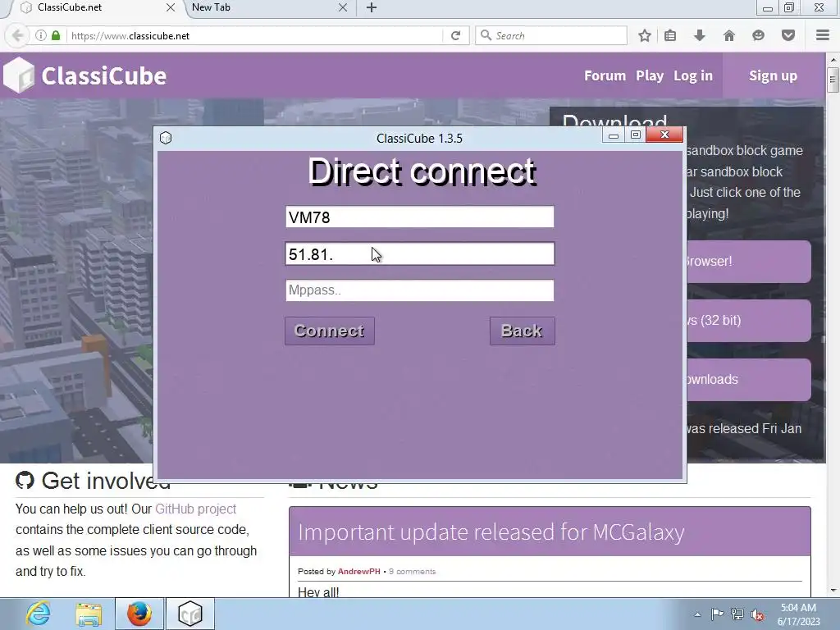Image resolution: width=840 pixels, height=630 pixels.
Task: Click ClassiCube 1.3.5 window cube icon
Action: tap(166, 138)
